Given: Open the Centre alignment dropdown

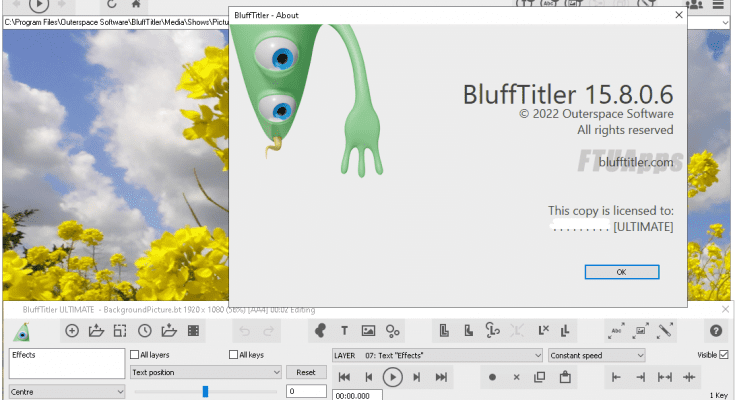Looking at the screenshot, I should click(67, 392).
